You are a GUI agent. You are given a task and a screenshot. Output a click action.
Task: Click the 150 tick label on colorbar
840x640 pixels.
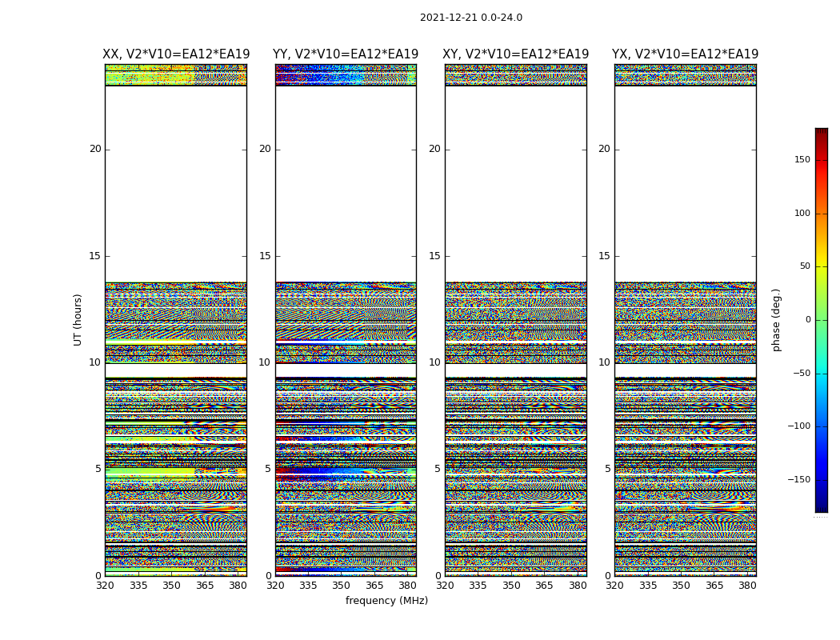coord(802,159)
